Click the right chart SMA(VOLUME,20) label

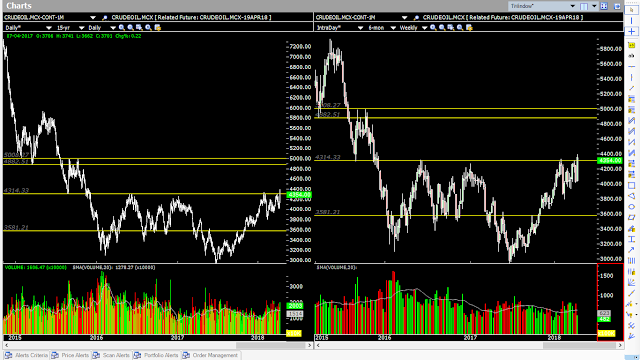pos(337,267)
